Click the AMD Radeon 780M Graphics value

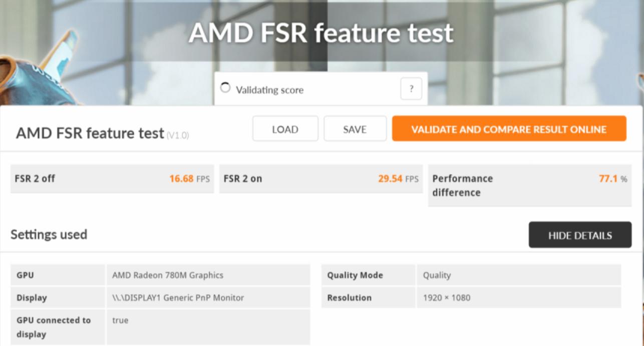pos(168,275)
